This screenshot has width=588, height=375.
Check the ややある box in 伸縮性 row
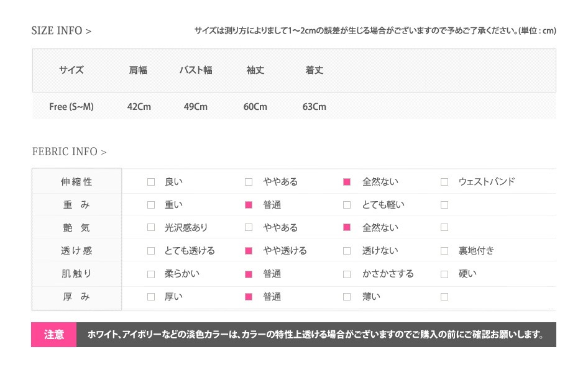[248, 182]
